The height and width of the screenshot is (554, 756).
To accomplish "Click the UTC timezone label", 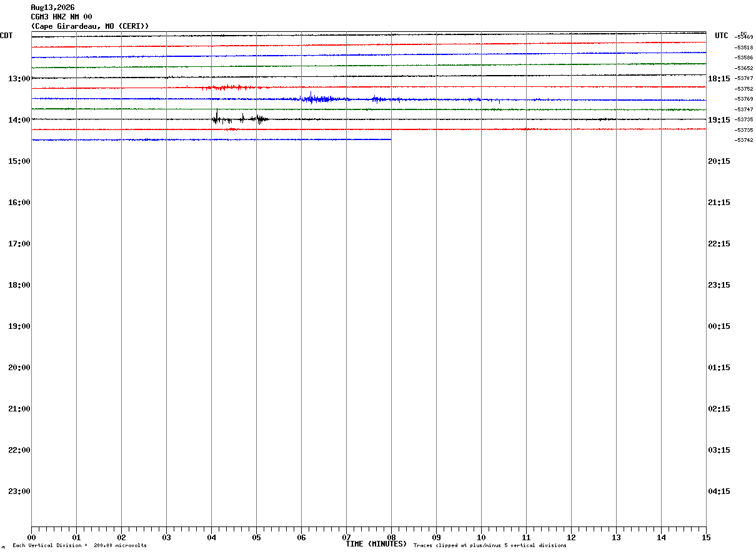I will coord(722,36).
